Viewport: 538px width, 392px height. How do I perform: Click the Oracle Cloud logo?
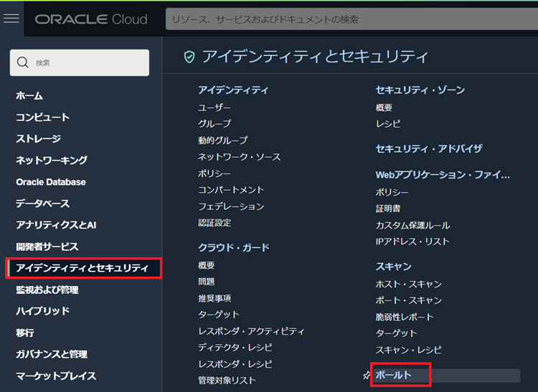91,19
